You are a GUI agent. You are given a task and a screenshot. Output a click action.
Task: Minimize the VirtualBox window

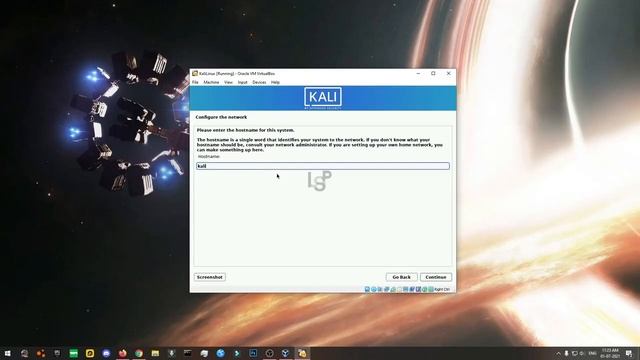pyautogui.click(x=418, y=73)
